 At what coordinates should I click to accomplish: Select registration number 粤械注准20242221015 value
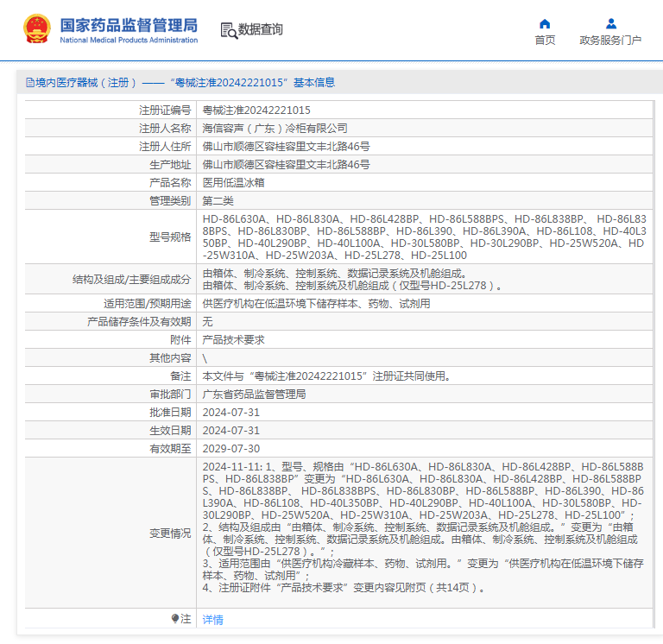point(256,110)
